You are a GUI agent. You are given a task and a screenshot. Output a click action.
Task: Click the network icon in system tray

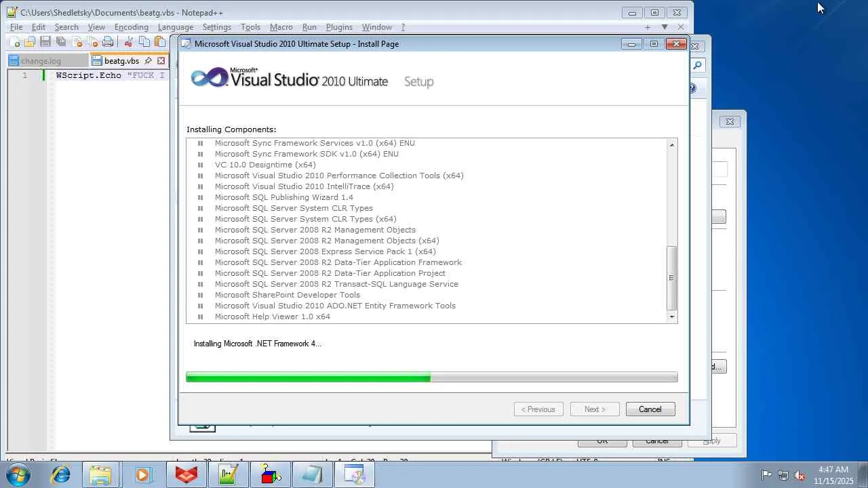pyautogui.click(x=783, y=475)
